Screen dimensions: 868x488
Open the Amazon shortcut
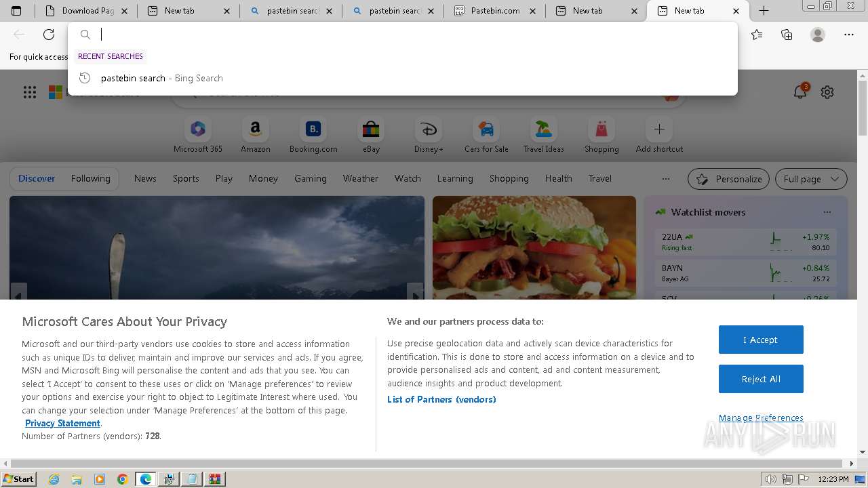click(256, 136)
